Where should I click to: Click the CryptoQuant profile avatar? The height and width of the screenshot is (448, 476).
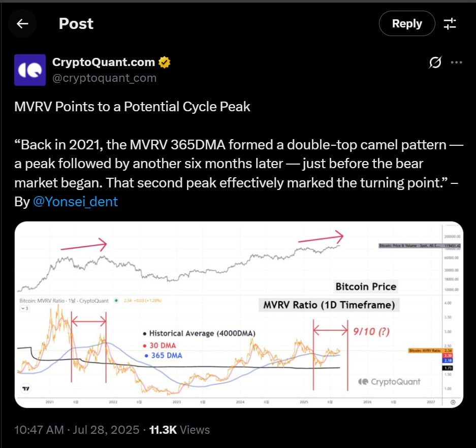pos(30,70)
